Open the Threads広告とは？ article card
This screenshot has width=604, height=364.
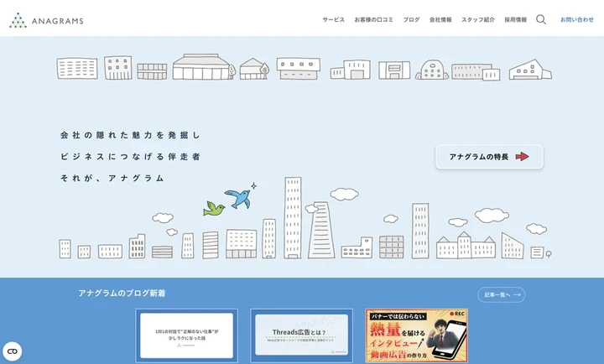pyautogui.click(x=302, y=335)
